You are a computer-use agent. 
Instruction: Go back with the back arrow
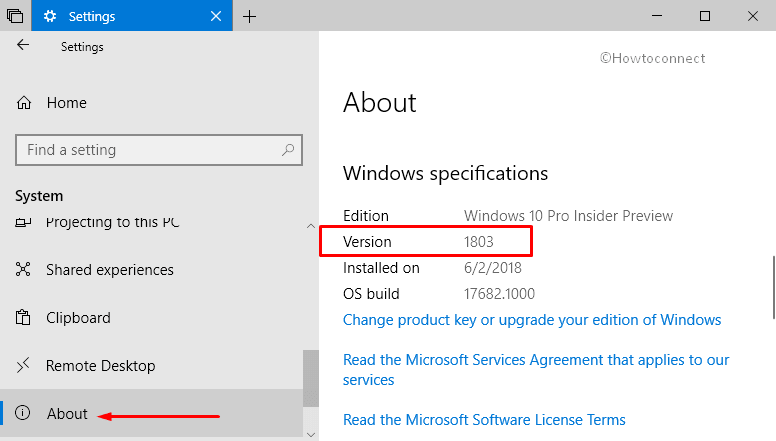coord(23,45)
